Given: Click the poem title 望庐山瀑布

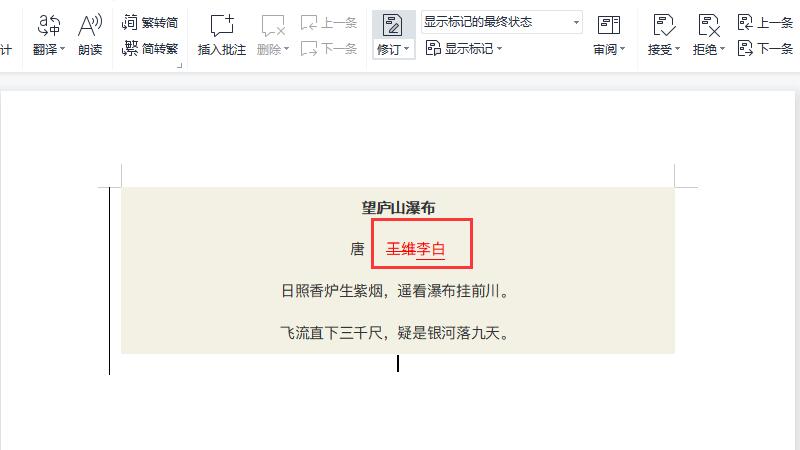Looking at the screenshot, I should point(398,208).
